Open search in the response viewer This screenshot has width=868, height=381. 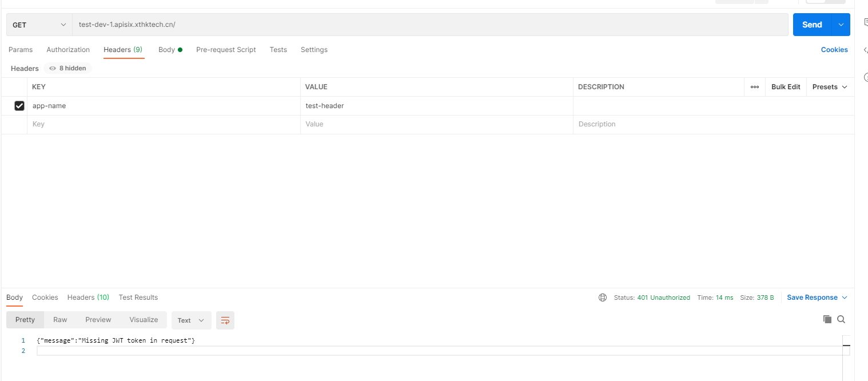click(x=841, y=319)
